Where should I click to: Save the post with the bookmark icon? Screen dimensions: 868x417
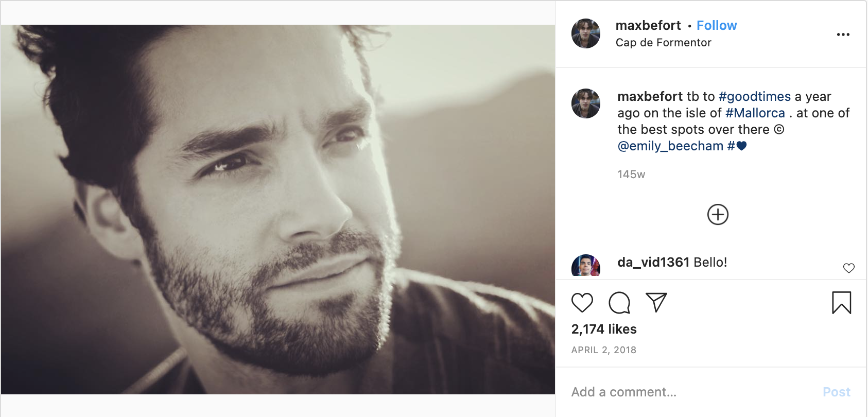click(842, 303)
